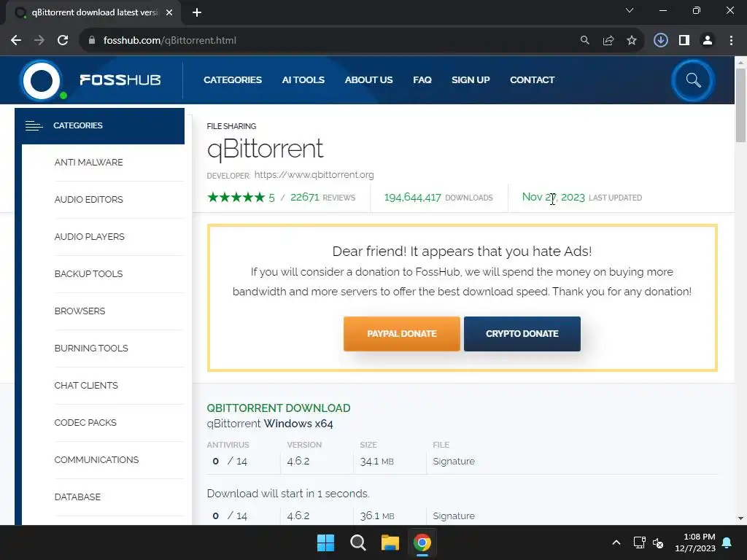The height and width of the screenshot is (560, 747).
Task: Go to the ABOUT US page
Action: tap(368, 80)
